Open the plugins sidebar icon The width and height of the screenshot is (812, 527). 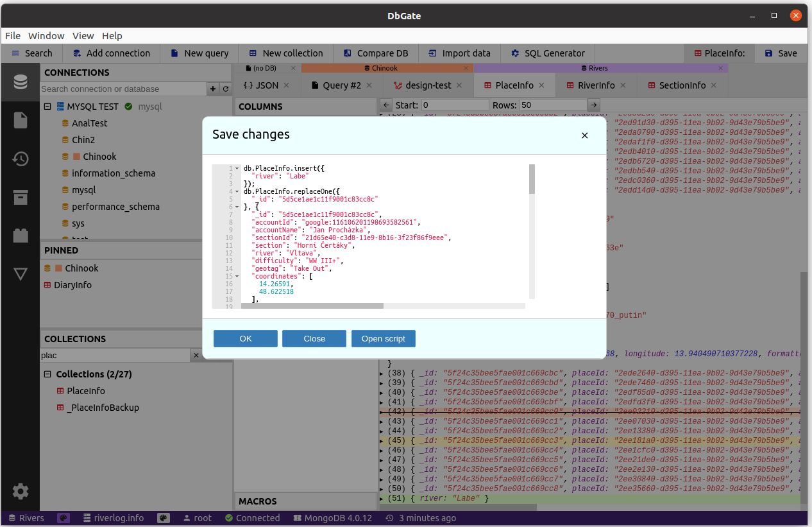(x=21, y=236)
